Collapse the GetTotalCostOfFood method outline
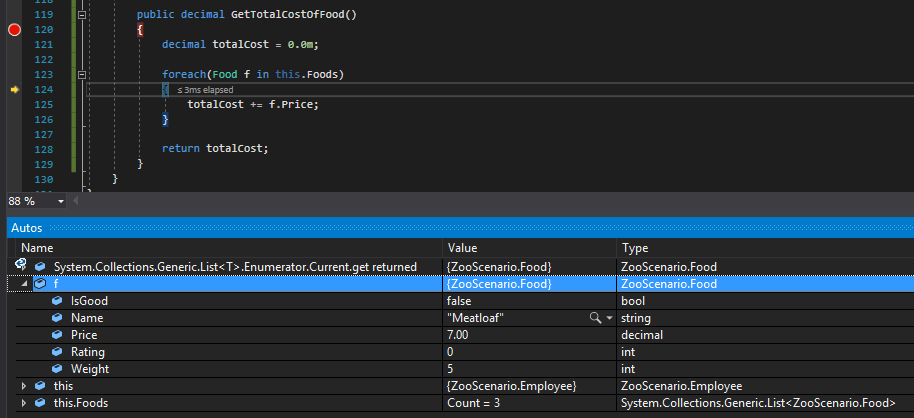This screenshot has height=418, width=914. pos(82,15)
